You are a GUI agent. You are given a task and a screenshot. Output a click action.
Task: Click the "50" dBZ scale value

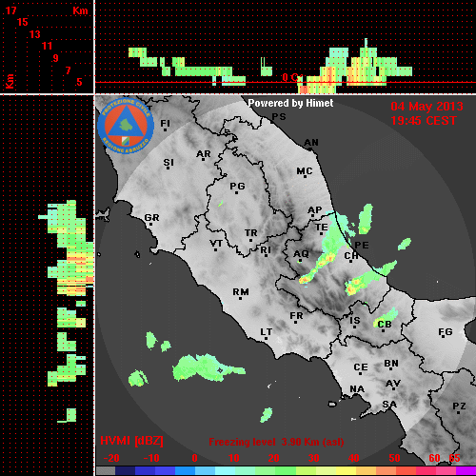[395, 458]
